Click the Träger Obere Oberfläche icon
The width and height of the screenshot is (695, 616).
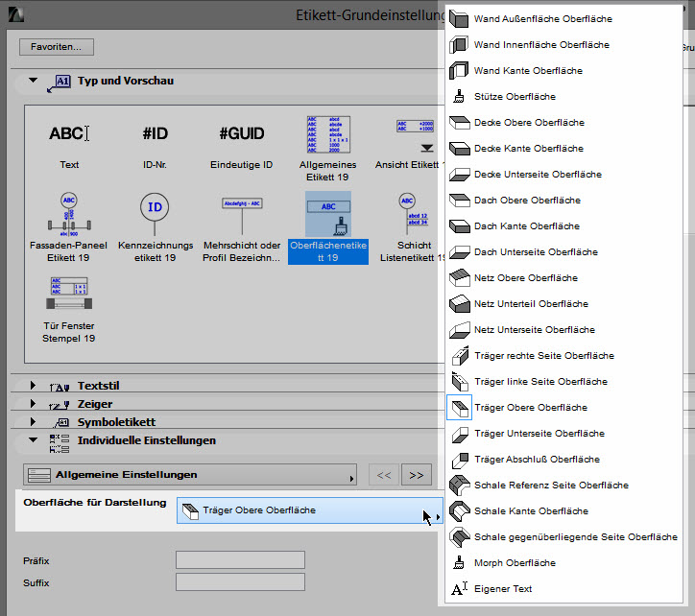[459, 407]
